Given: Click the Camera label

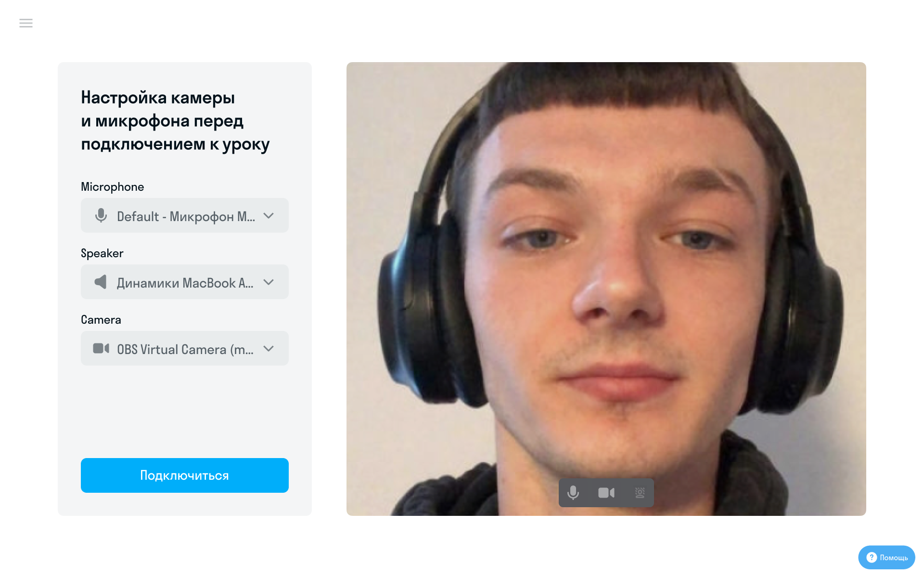Looking at the screenshot, I should 101,320.
